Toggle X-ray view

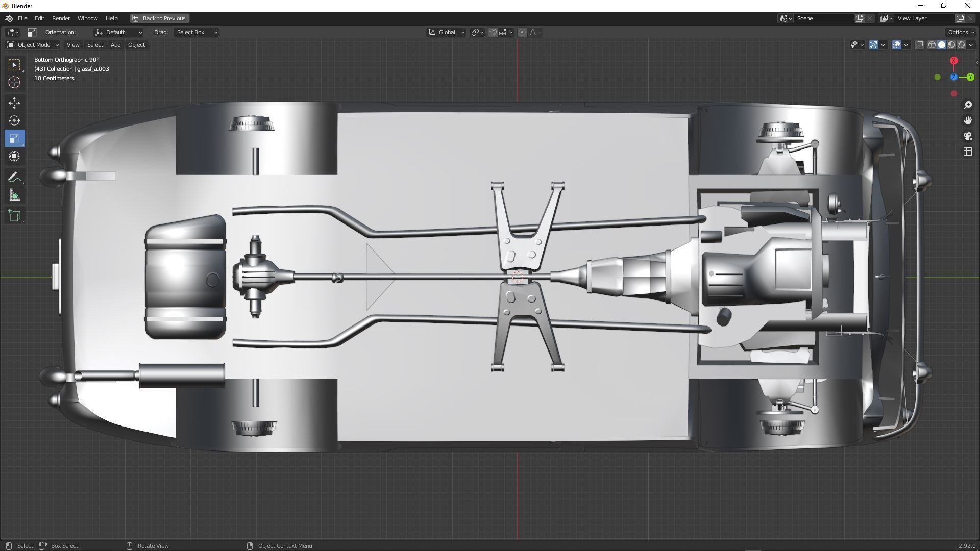919,45
